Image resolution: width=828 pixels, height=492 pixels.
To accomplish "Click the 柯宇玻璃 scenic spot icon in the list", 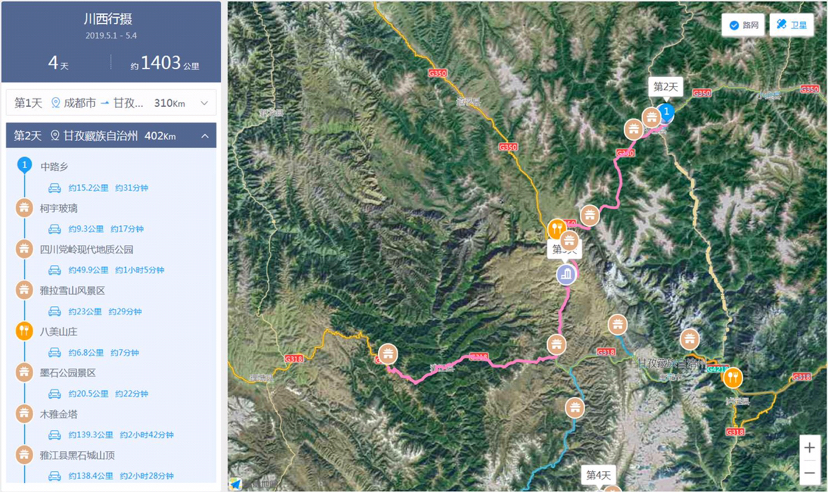I will (24, 207).
